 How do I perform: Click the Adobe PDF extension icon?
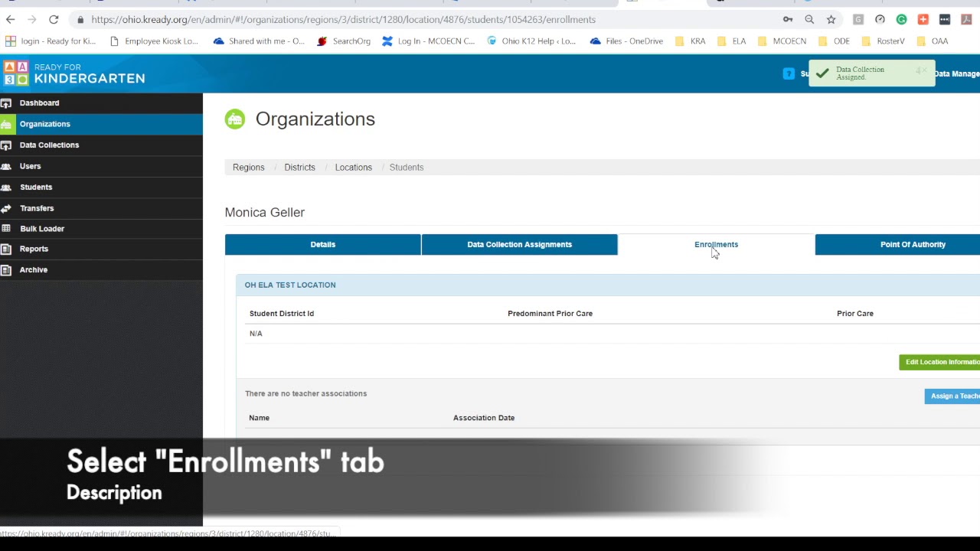[x=966, y=19]
